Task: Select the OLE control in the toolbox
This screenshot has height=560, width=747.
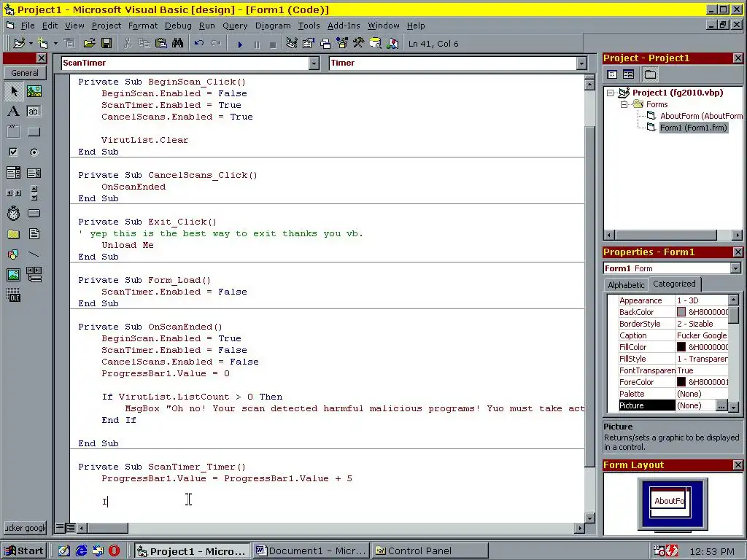Action: tap(14, 295)
